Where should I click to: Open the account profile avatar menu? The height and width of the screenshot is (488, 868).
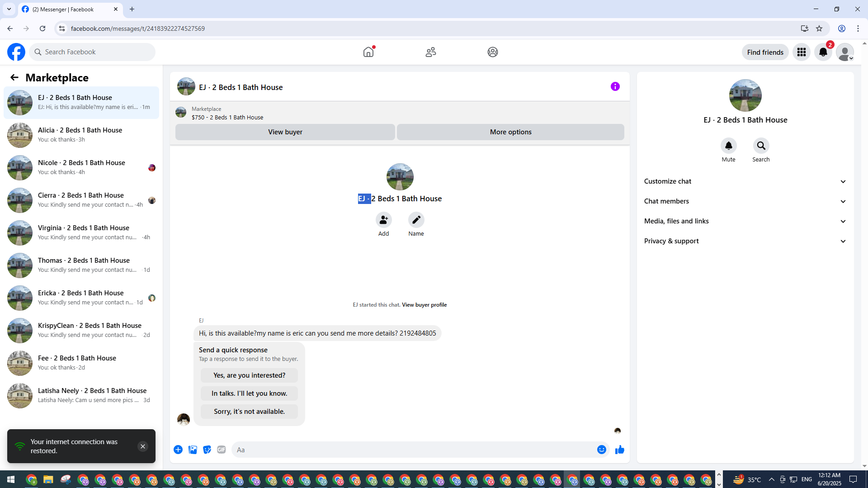[x=845, y=52]
